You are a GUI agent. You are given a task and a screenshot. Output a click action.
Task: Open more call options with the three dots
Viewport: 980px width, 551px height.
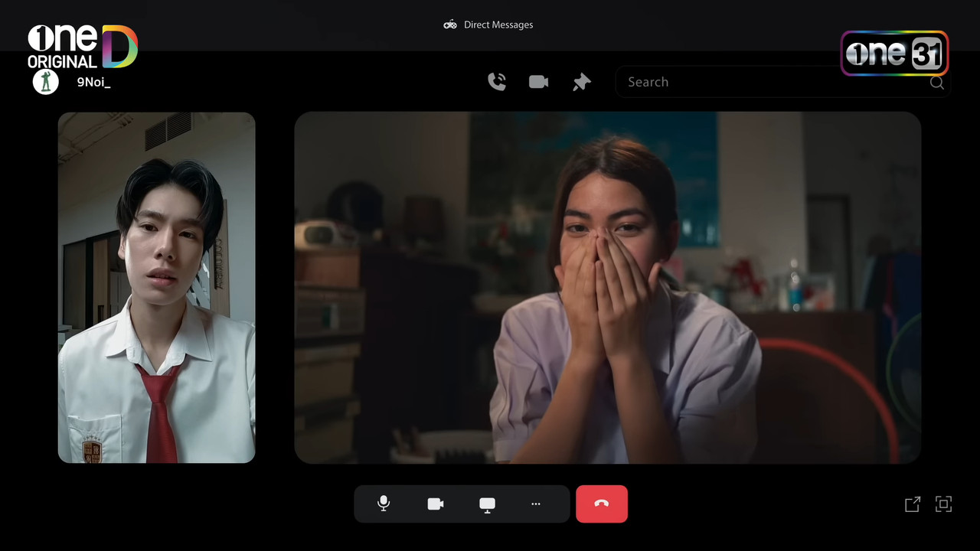point(536,504)
